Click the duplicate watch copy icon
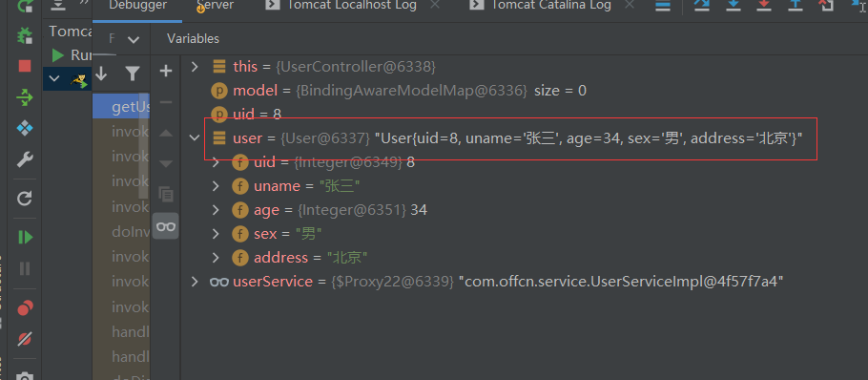The width and height of the screenshot is (868, 380). coord(166,195)
